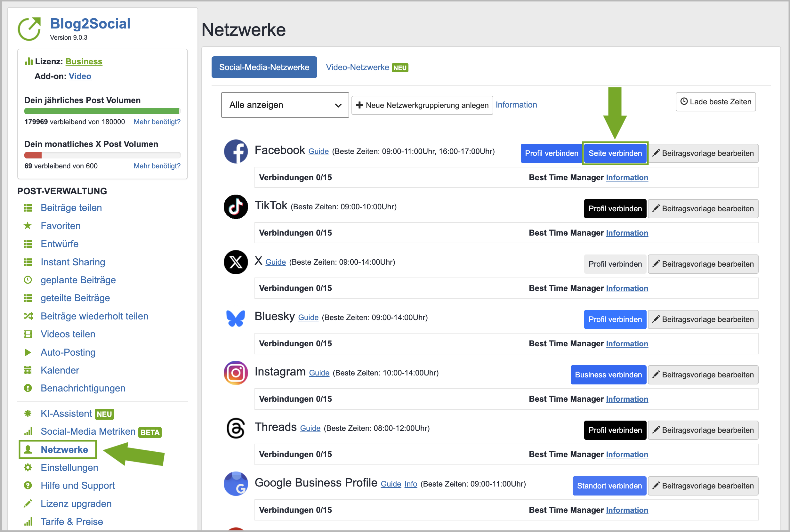Click the clock icon beside geplante Beiträge
Image resolution: width=790 pixels, height=532 pixels.
coord(28,280)
